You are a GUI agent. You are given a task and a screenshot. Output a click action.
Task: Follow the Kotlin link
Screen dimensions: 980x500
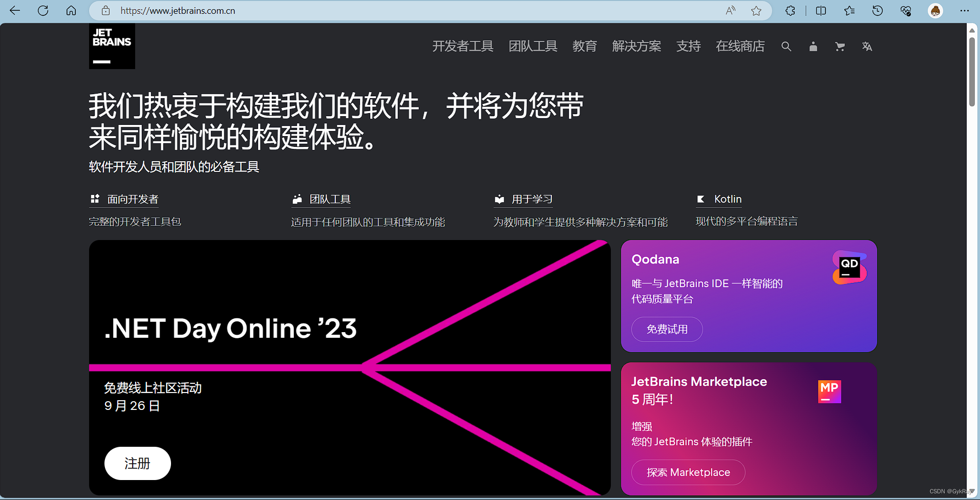728,199
